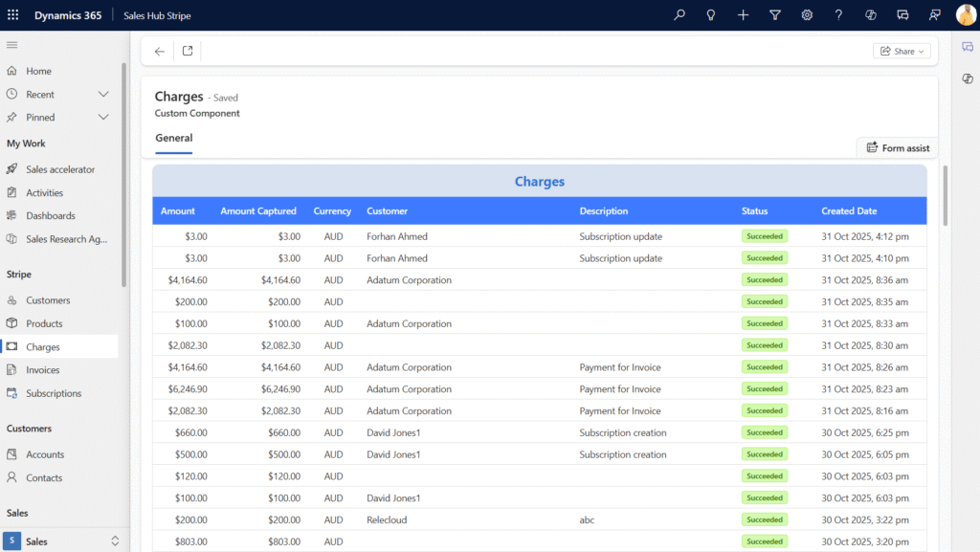
Task: Click the search magnifier icon
Action: 679,15
